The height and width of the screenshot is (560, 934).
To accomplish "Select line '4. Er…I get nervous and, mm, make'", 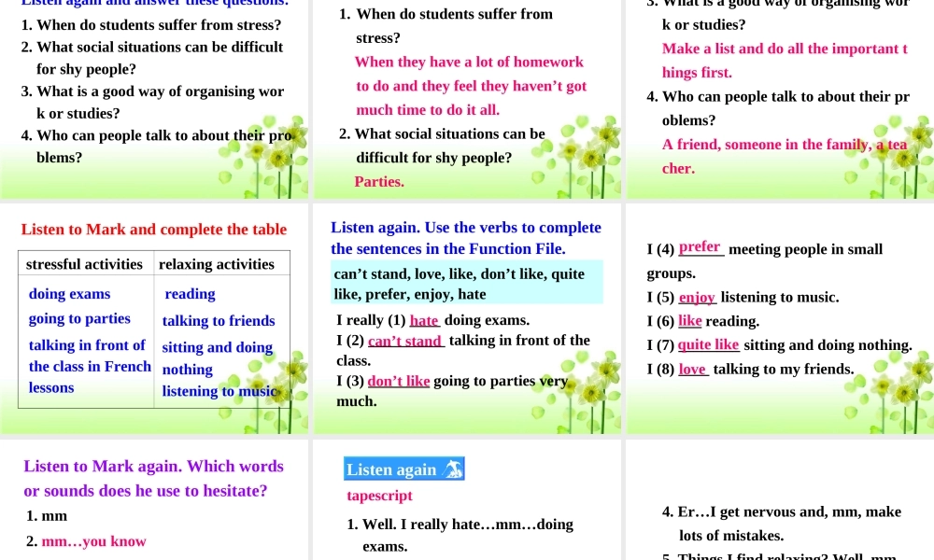I will coord(781,511).
